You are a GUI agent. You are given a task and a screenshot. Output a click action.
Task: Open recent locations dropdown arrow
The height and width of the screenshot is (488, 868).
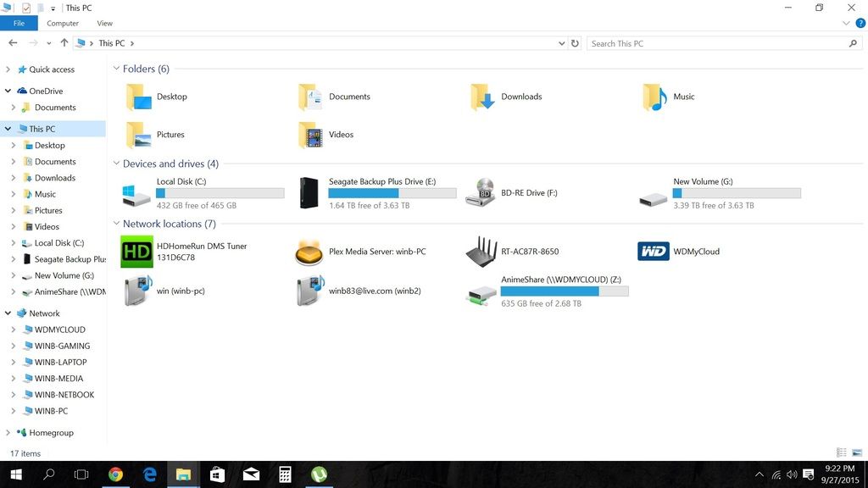[x=49, y=43]
